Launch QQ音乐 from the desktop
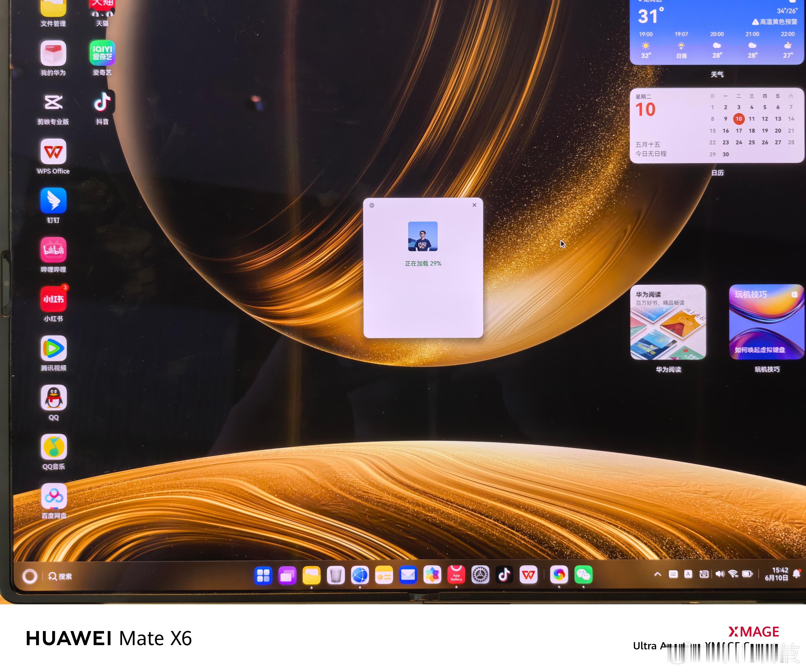806x672 pixels. coord(54,447)
